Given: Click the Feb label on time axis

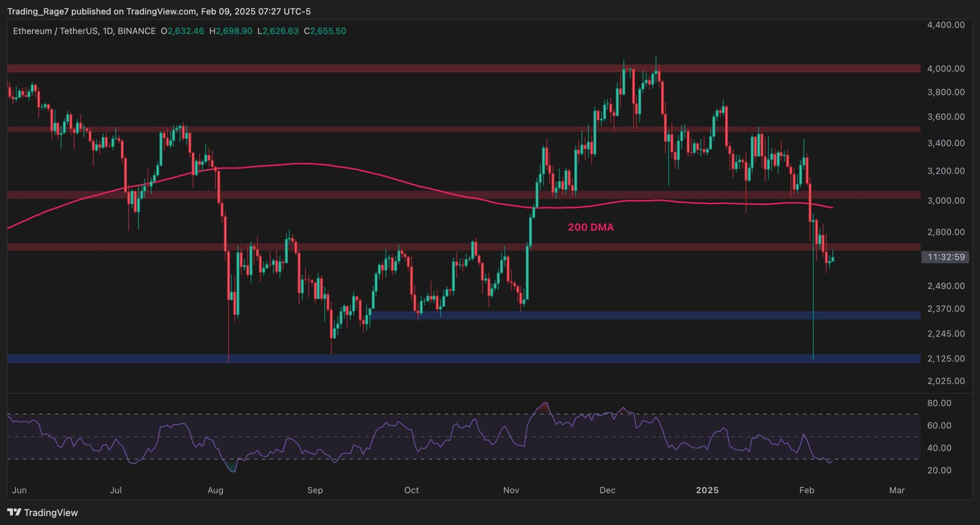Looking at the screenshot, I should 807,490.
